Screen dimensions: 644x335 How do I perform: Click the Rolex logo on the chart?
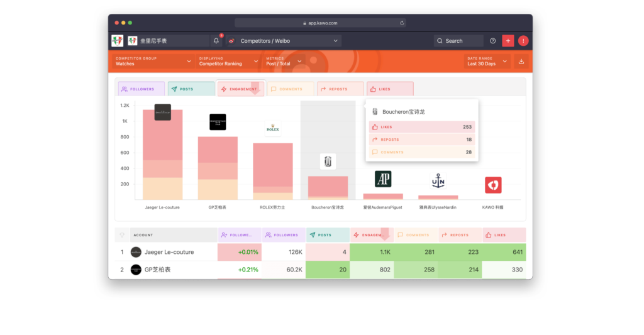coord(273,128)
